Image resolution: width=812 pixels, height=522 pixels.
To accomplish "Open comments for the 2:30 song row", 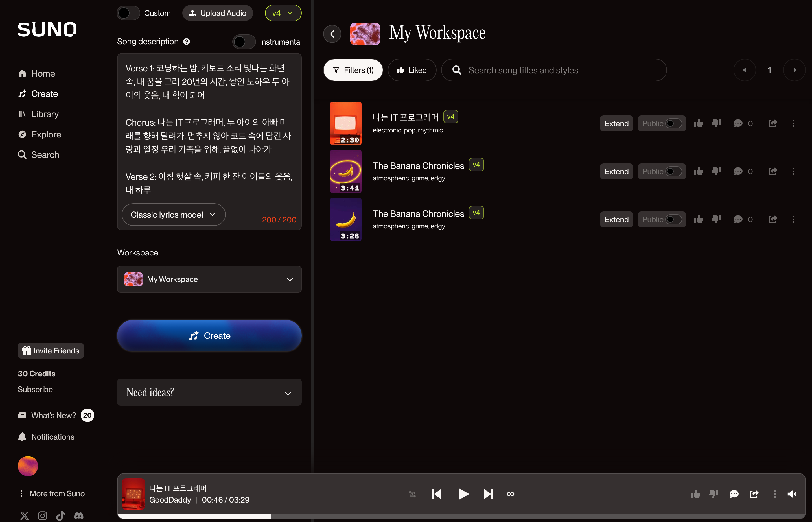I will [738, 123].
